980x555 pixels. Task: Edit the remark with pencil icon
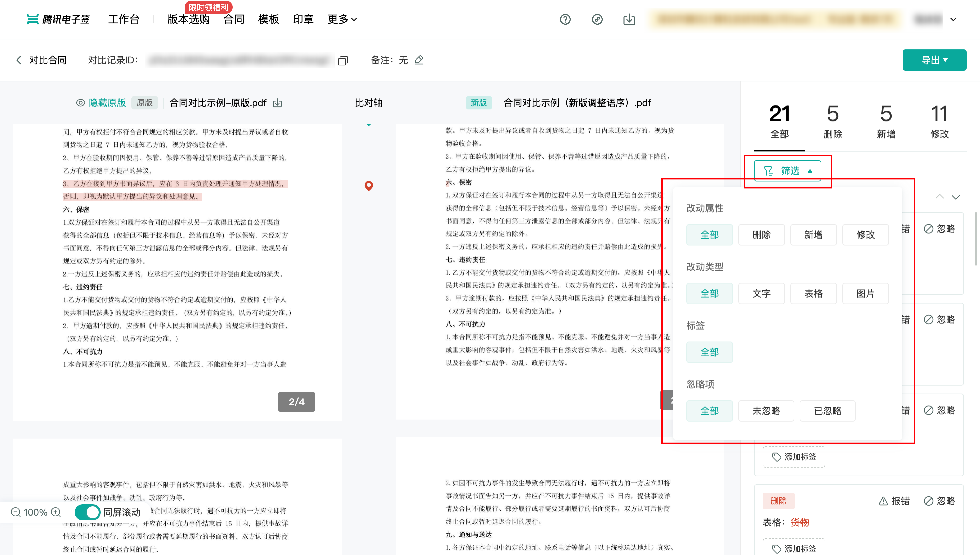click(419, 60)
